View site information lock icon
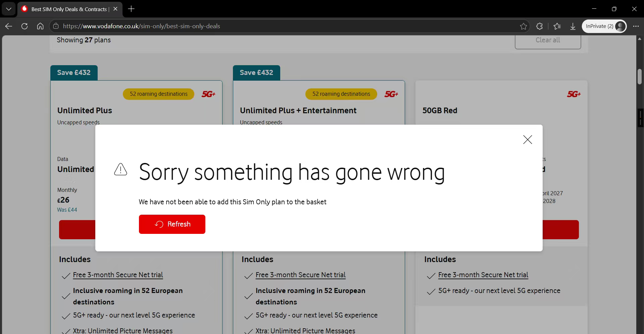The image size is (644, 334). coord(56,26)
